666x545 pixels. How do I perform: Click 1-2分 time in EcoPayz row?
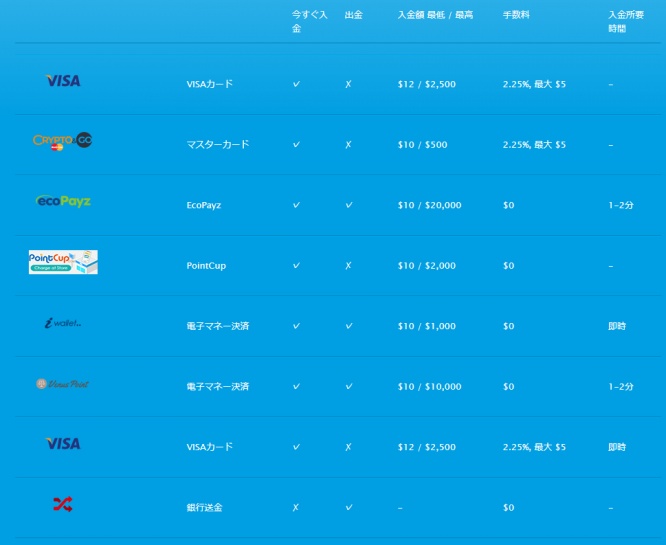tap(621, 205)
